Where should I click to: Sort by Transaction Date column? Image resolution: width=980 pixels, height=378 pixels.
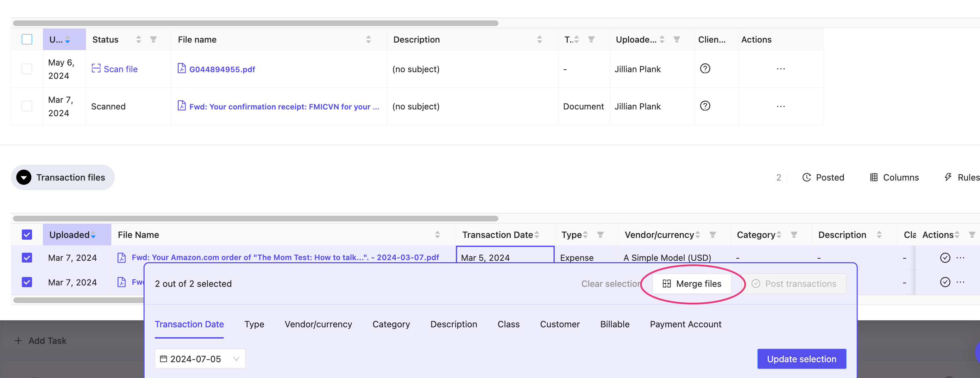click(x=536, y=235)
